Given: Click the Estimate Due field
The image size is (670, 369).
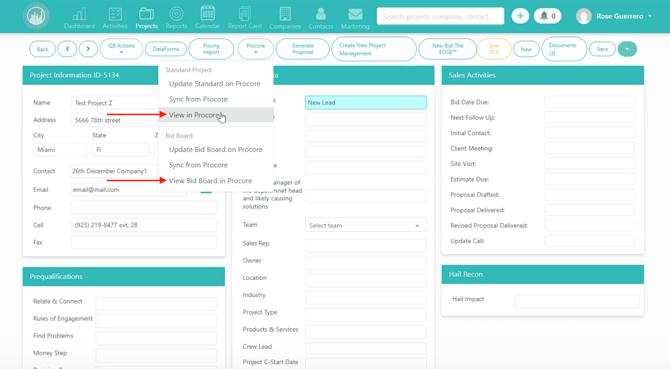Looking at the screenshot, I should pos(589,179).
